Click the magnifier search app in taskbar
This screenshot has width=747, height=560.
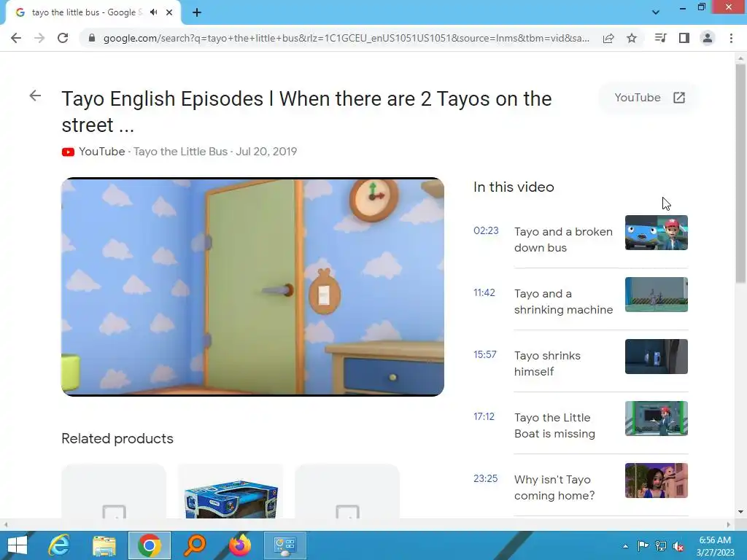tap(195, 545)
